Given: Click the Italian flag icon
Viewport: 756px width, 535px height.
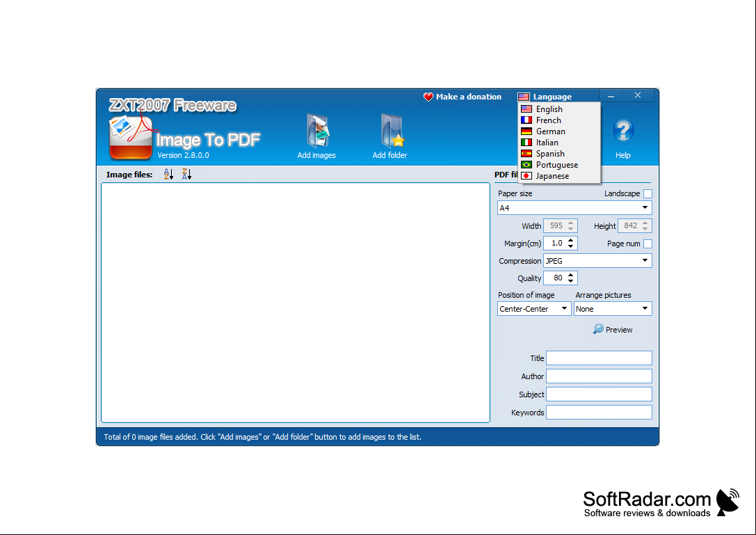Looking at the screenshot, I should pos(526,143).
